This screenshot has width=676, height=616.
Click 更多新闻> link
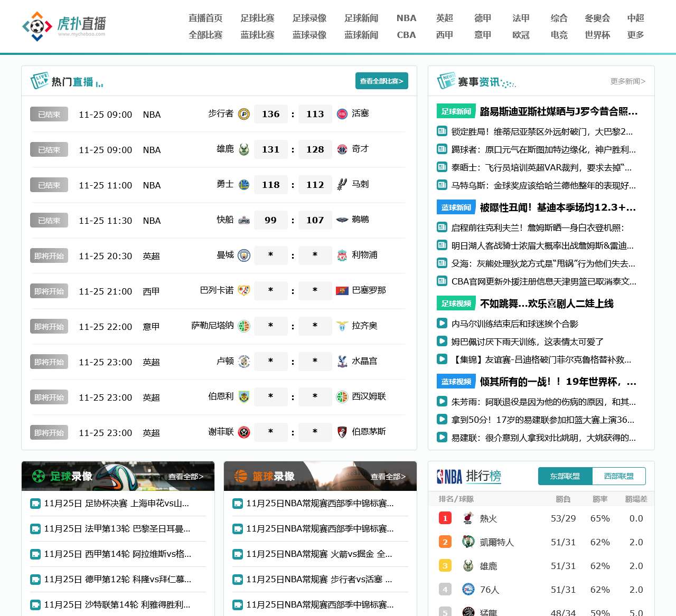pyautogui.click(x=628, y=81)
